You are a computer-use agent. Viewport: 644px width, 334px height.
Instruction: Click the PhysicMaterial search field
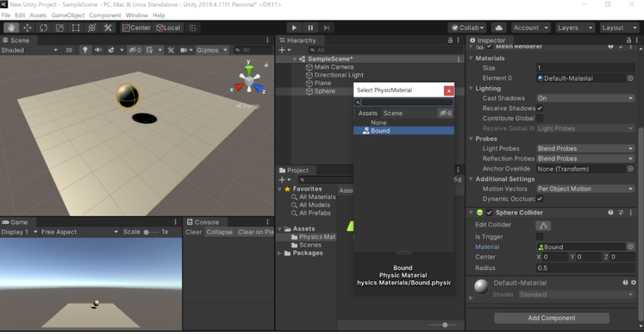coord(403,102)
